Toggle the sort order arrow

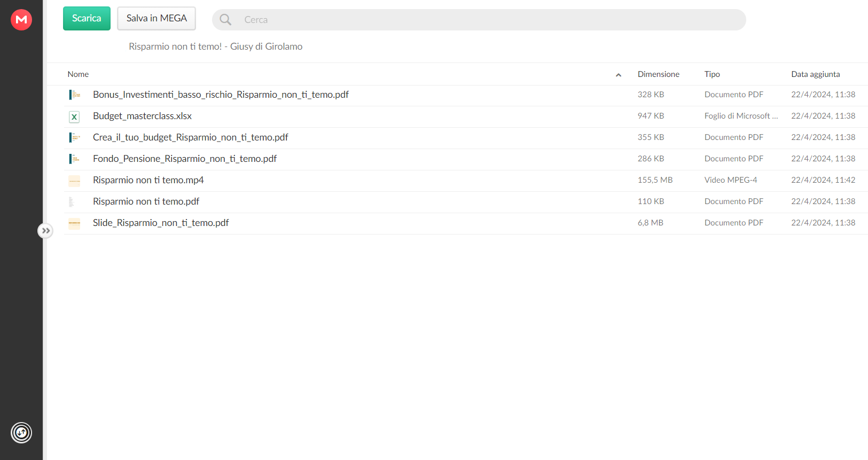619,75
